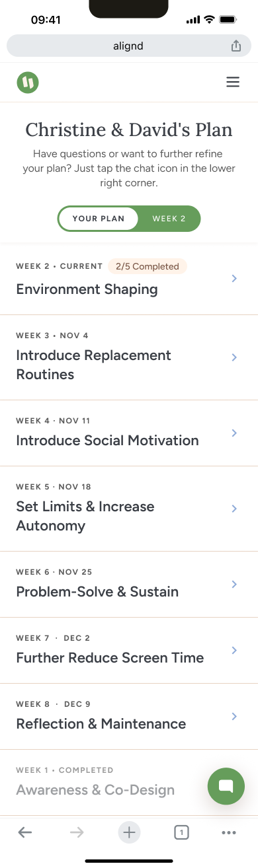Tap the share icon in address bar

[236, 46]
